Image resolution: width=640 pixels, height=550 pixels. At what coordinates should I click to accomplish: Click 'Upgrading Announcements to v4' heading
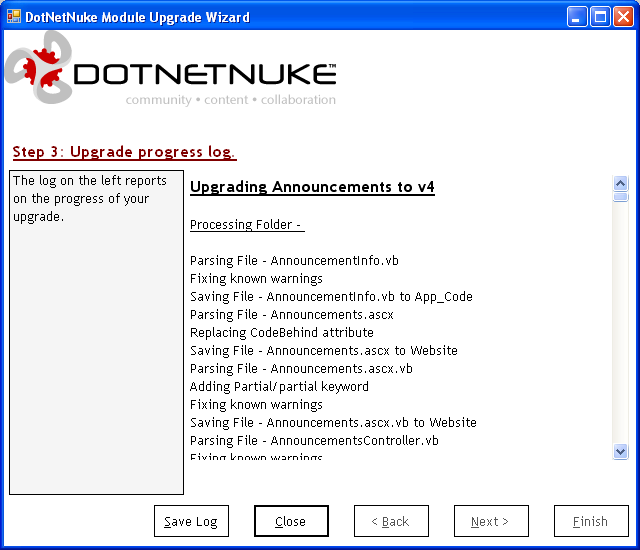coord(312,187)
